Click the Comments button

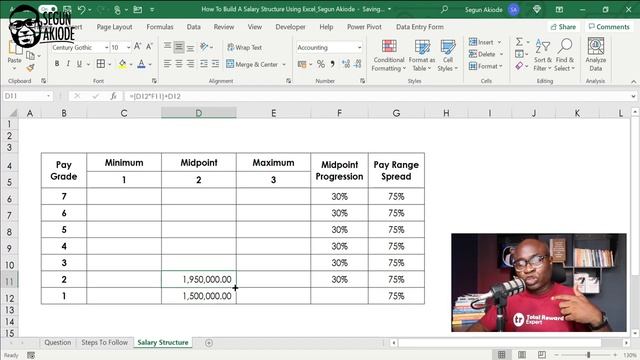(x=609, y=27)
